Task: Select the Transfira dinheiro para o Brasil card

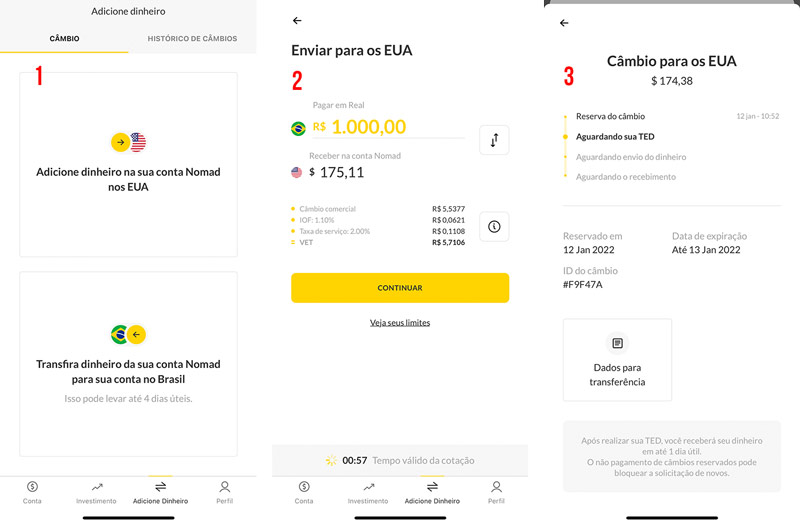Action: tap(128, 362)
